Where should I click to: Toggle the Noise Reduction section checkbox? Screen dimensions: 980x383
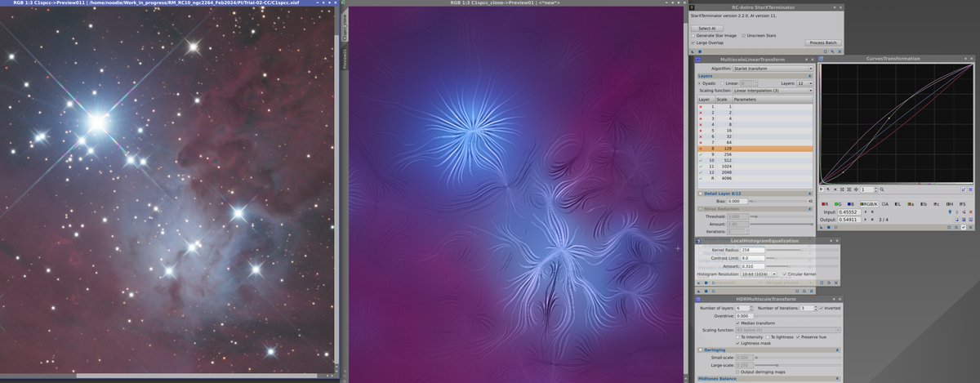[x=700, y=208]
